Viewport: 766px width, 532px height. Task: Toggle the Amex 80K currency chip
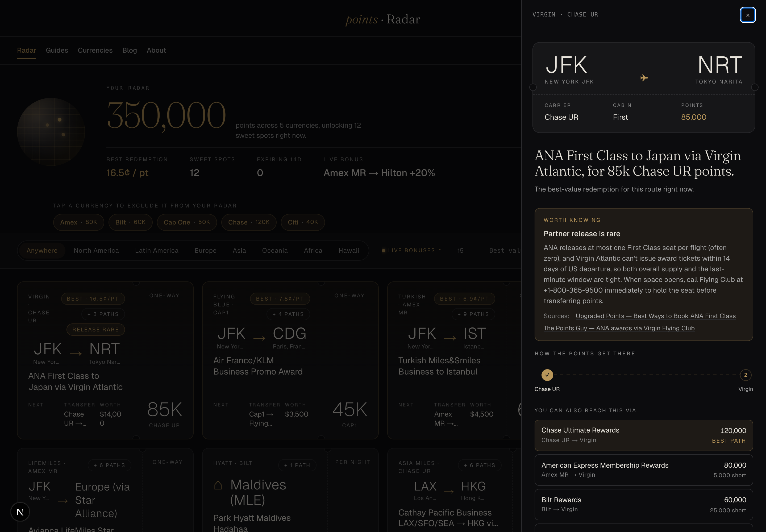(x=79, y=222)
